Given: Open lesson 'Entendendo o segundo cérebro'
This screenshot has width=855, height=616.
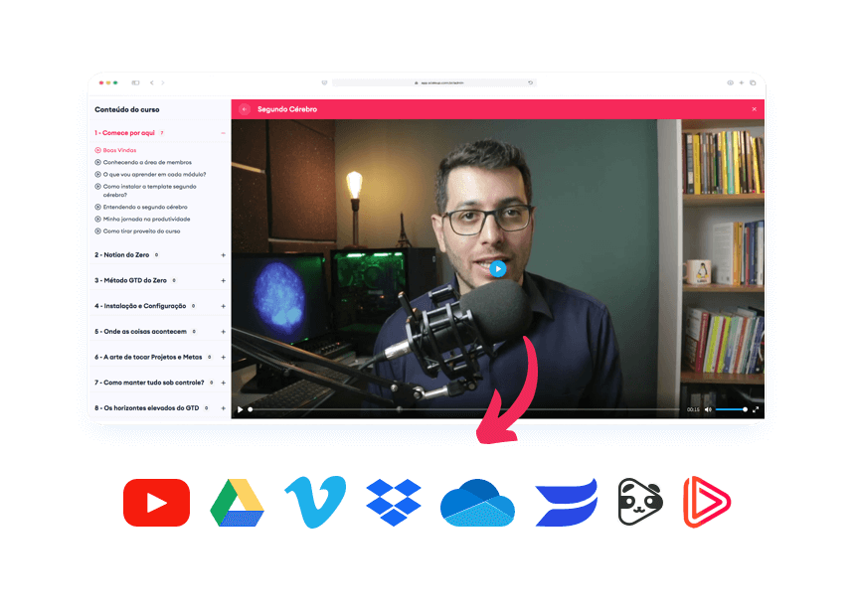Looking at the screenshot, I should click(145, 207).
